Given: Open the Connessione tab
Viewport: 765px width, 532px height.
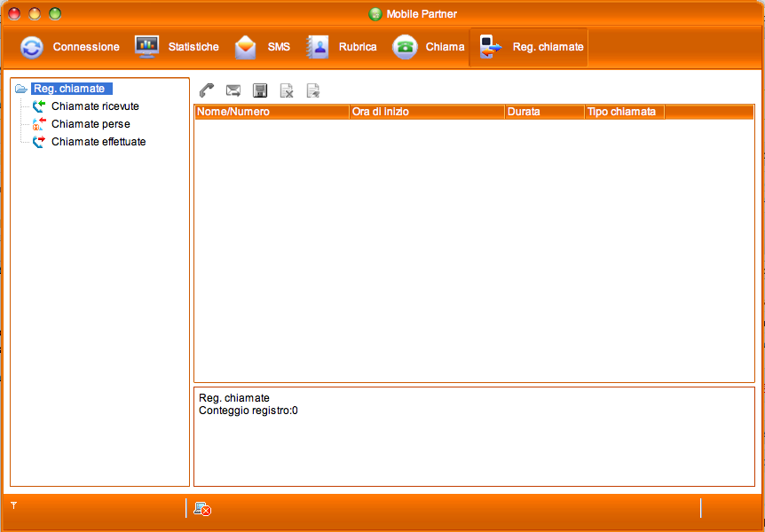Looking at the screenshot, I should coord(70,47).
